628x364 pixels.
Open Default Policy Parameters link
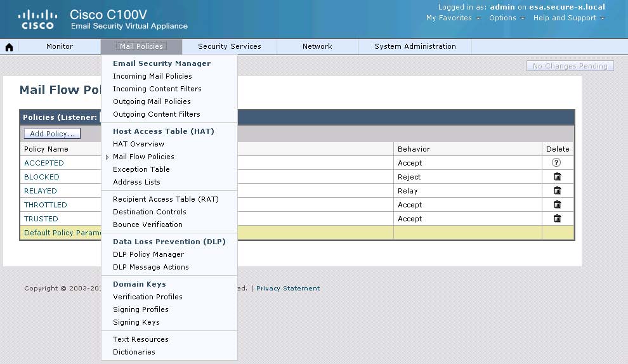(62, 233)
